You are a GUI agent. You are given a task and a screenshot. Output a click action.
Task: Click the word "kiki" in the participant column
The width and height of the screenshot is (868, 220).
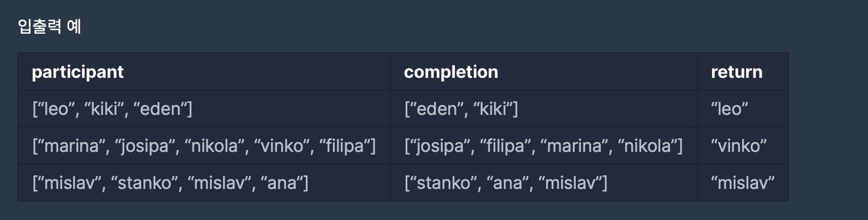click(104, 109)
